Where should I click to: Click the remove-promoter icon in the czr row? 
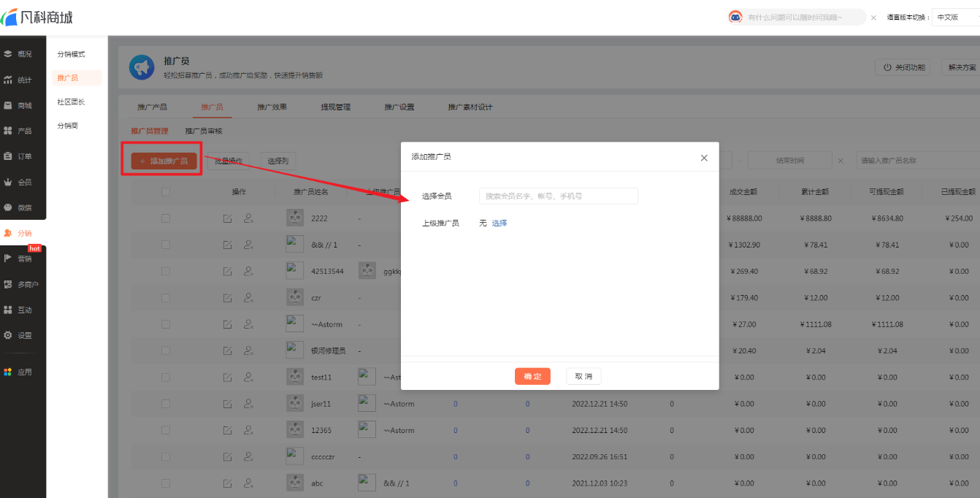click(x=248, y=298)
